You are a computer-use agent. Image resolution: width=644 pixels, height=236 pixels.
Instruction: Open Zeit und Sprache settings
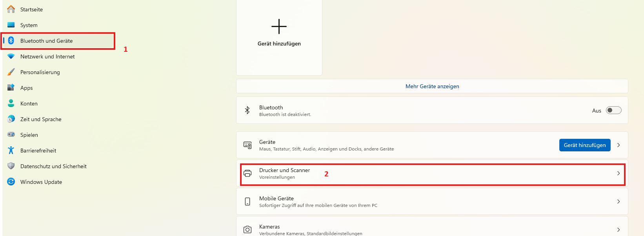coord(41,119)
